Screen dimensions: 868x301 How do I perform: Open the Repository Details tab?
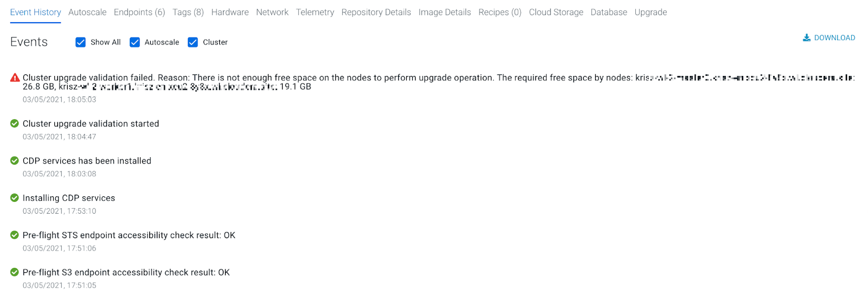pyautogui.click(x=376, y=12)
